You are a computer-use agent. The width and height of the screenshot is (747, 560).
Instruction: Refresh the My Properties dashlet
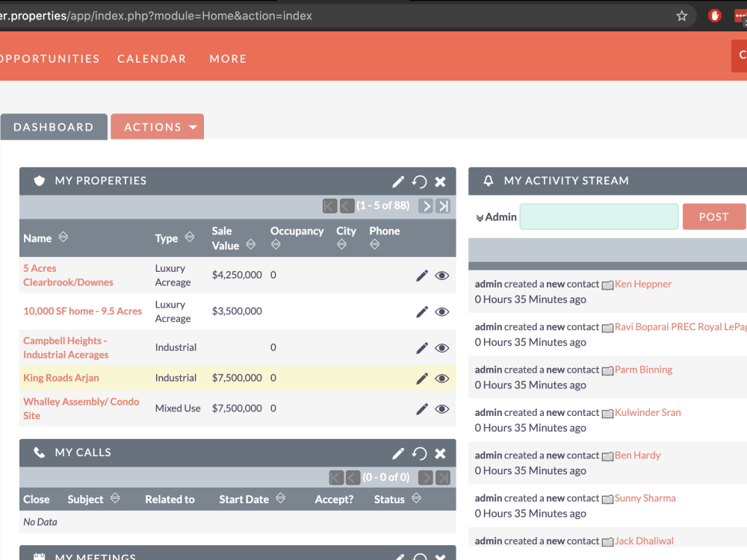(419, 181)
